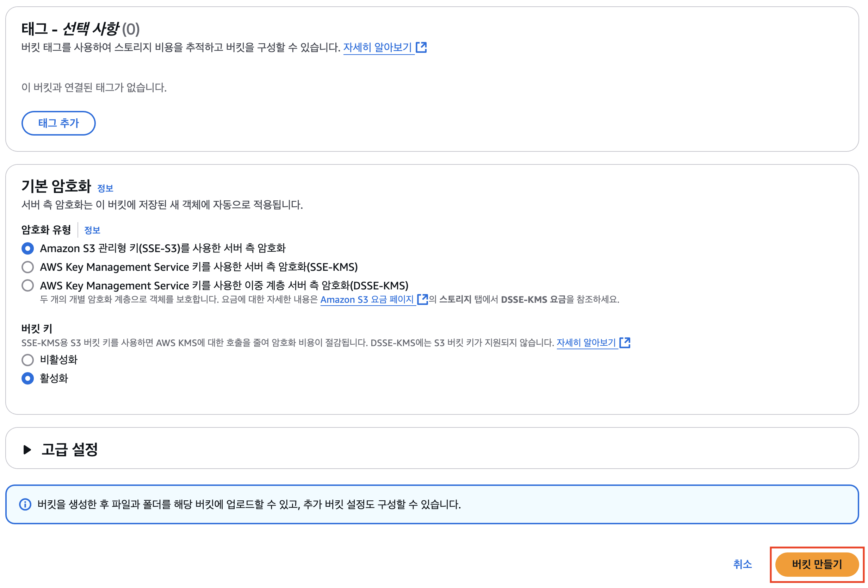868x588 pixels.
Task: Select SSE-KMS encryption radio option
Action: point(27,267)
